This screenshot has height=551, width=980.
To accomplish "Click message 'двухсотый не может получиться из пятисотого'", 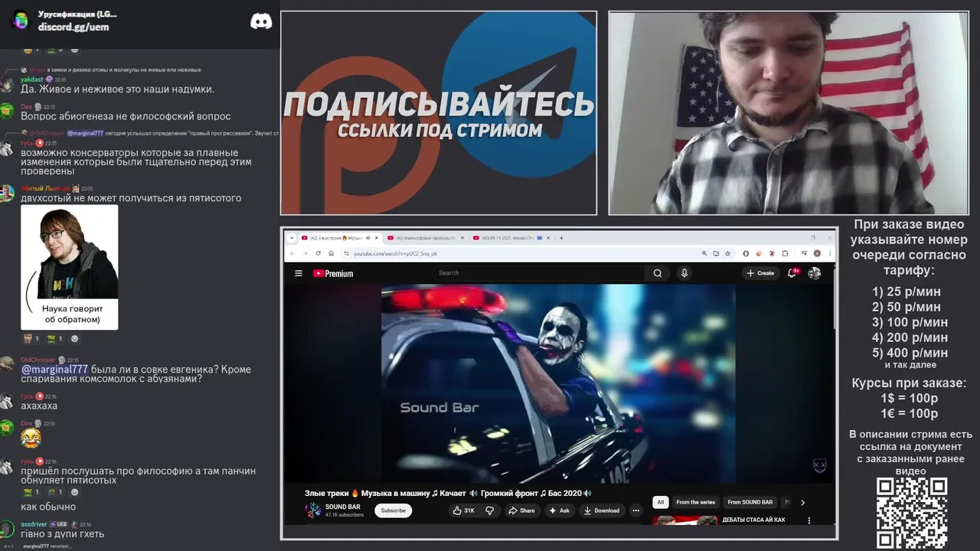I will pos(131,198).
